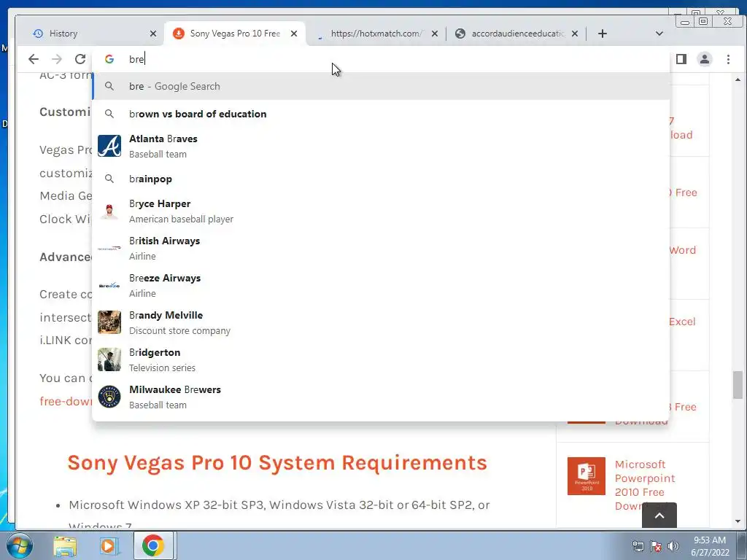Screen dimensions: 747x560
Task: Open Chrome's three-dot menu
Action: point(728,59)
